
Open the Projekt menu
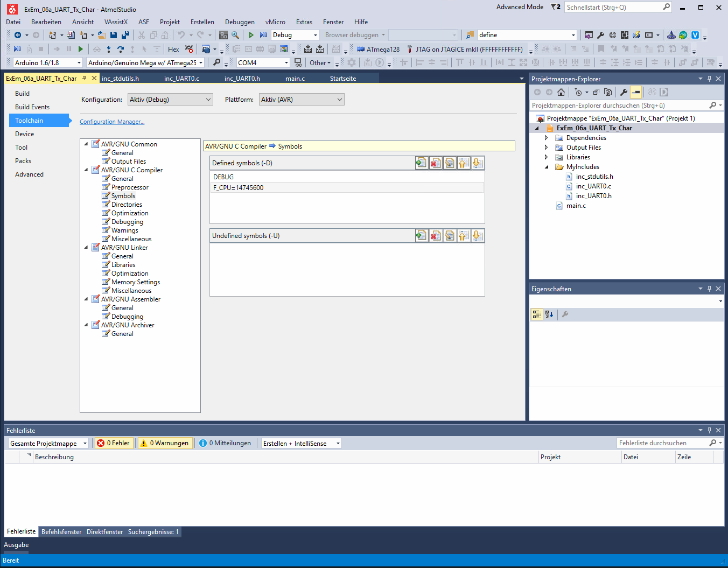pyautogui.click(x=170, y=22)
